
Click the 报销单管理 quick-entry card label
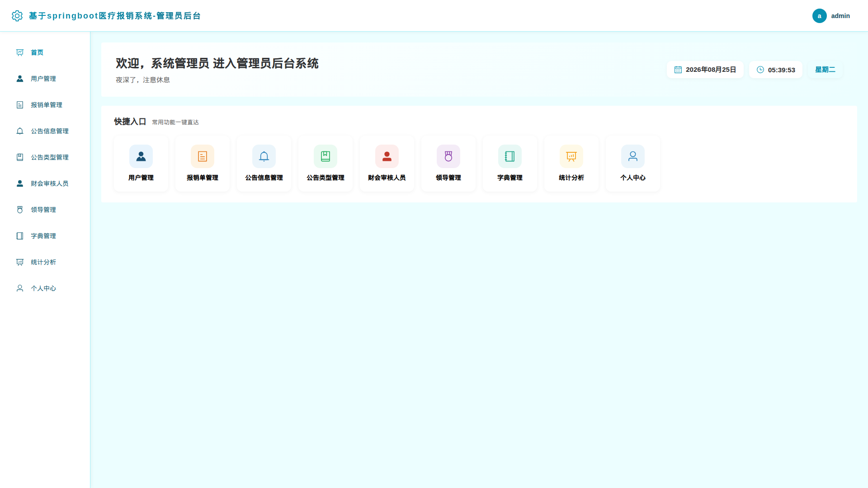[203, 178]
